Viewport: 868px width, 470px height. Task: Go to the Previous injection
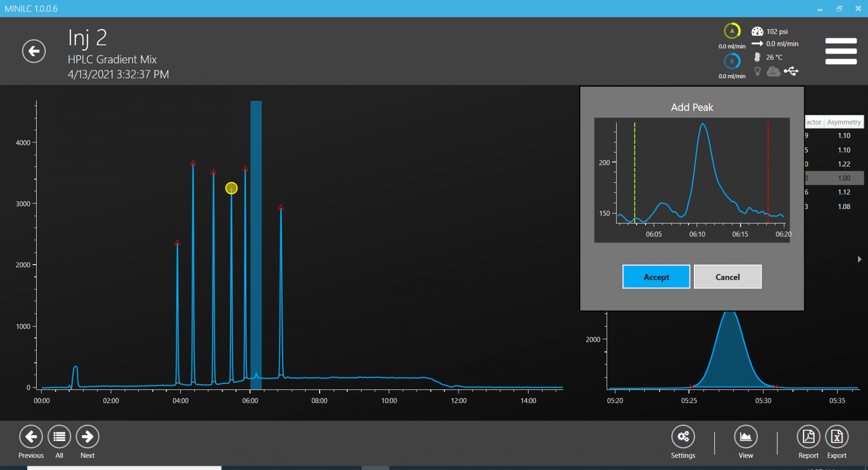31,437
